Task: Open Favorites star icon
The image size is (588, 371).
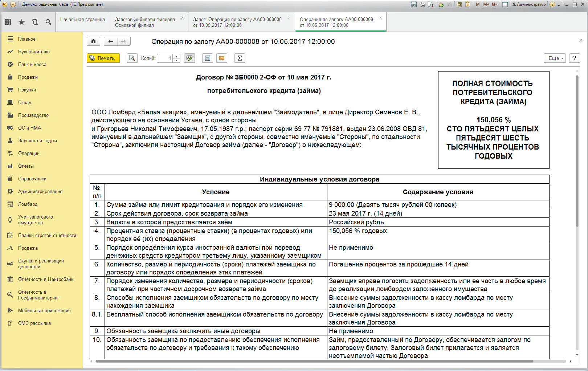Action: [21, 22]
